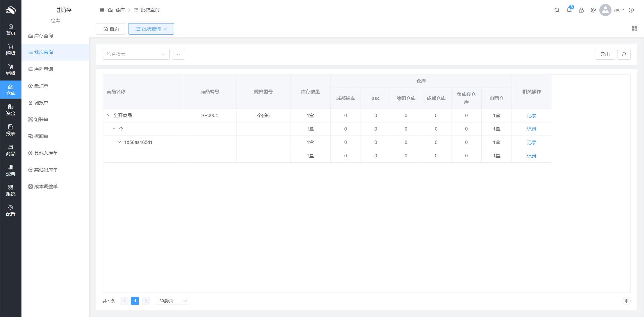
Task: Open 库存查询 in the side menu
Action: [x=44, y=36]
